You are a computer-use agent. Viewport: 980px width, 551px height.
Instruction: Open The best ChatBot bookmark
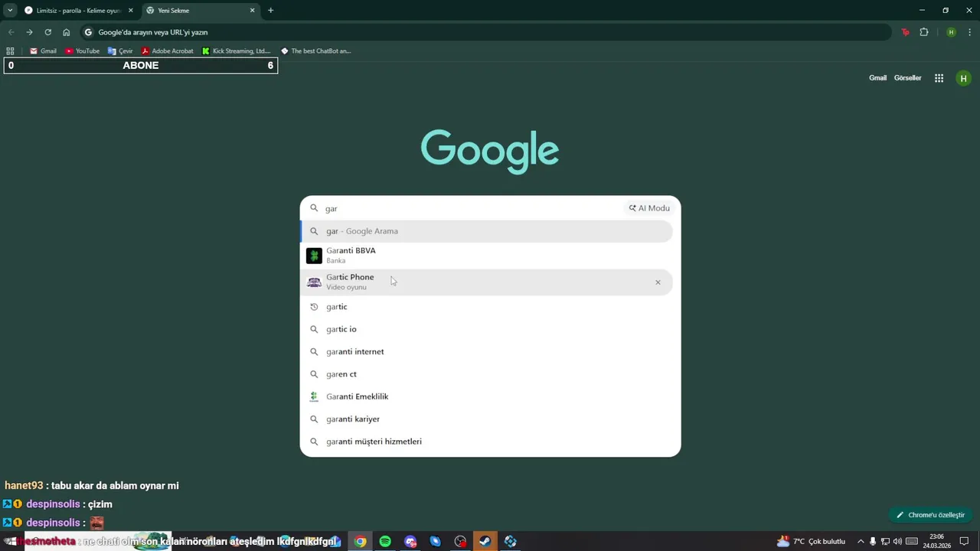(x=315, y=51)
